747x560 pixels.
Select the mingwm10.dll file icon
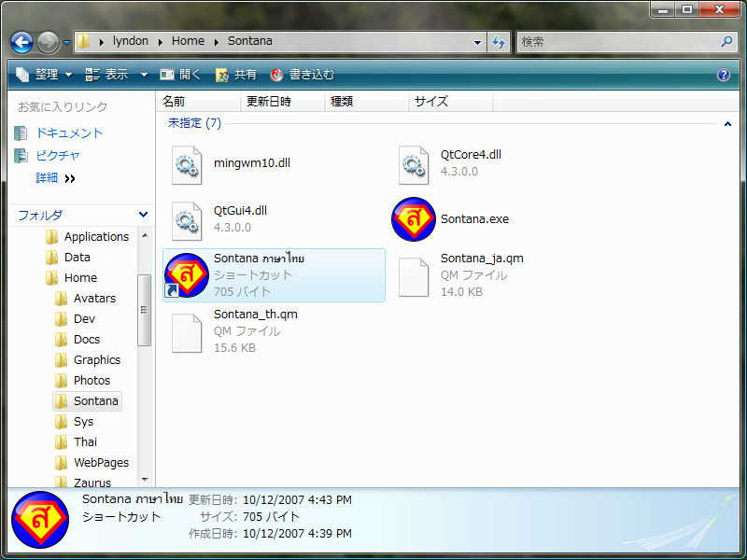(187, 163)
